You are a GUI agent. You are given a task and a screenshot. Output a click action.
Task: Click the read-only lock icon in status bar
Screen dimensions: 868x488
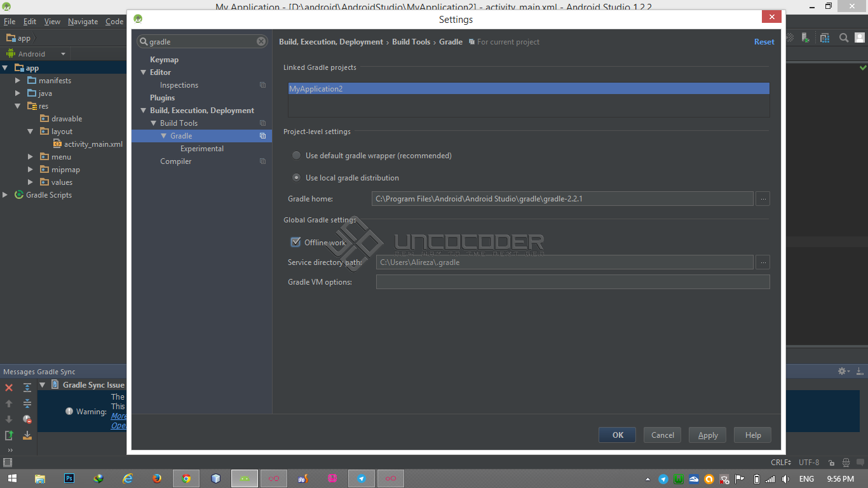pos(831,463)
